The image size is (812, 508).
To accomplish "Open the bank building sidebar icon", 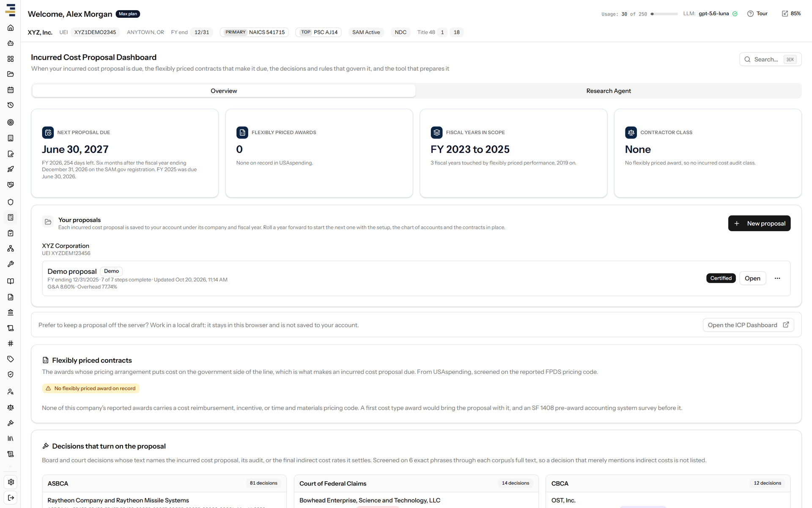I will click(x=11, y=312).
